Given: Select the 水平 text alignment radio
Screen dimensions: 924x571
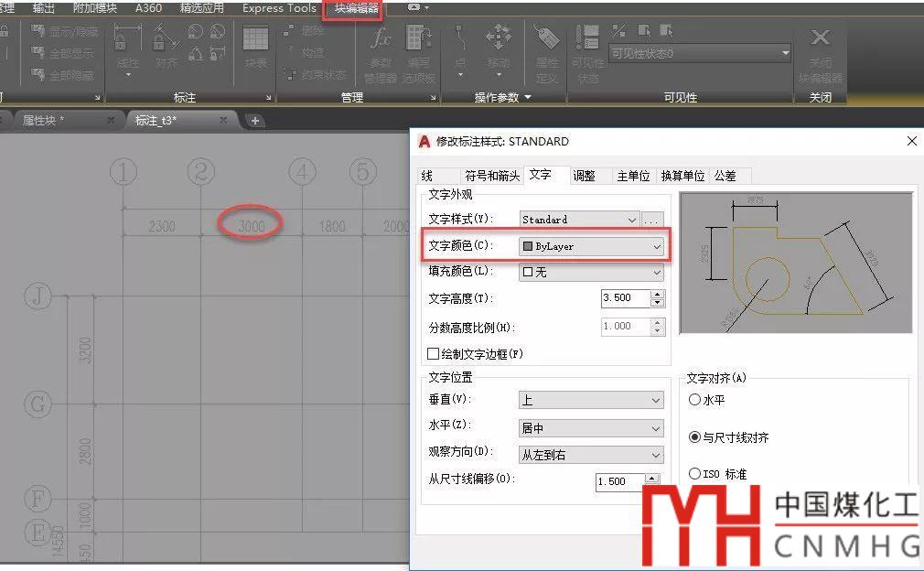Looking at the screenshot, I should (694, 400).
